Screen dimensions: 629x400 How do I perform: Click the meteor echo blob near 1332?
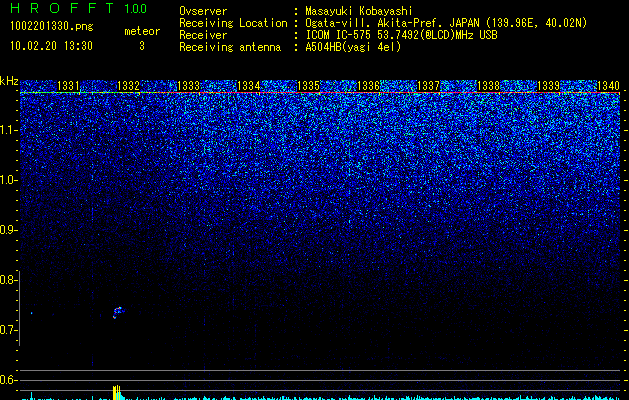118,312
